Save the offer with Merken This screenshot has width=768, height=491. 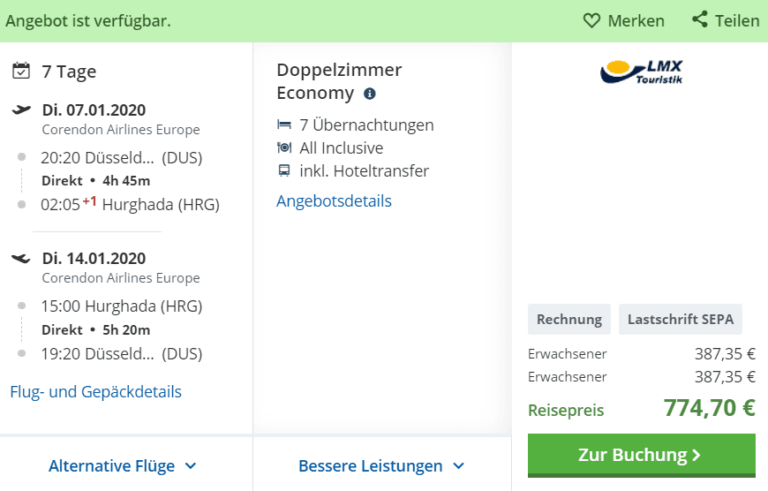624,21
